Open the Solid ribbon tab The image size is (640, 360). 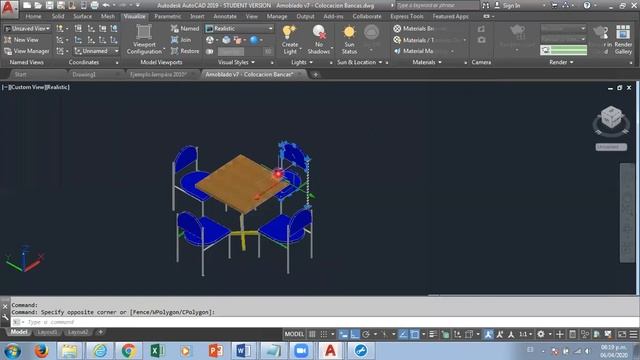pyautogui.click(x=58, y=16)
